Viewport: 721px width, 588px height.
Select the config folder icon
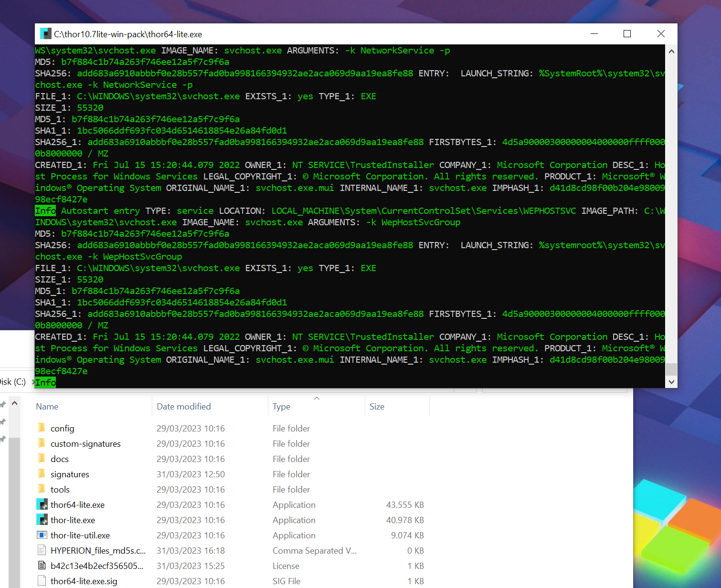[x=42, y=428]
